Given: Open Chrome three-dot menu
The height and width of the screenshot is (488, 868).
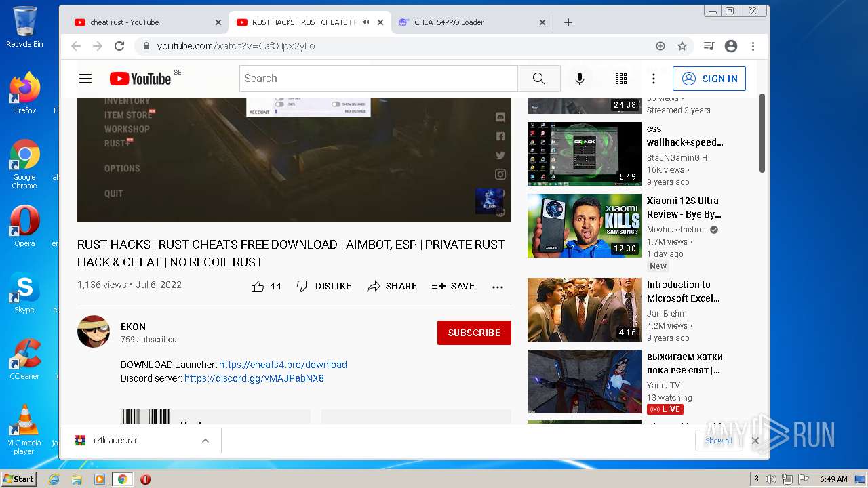Looking at the screenshot, I should [753, 46].
